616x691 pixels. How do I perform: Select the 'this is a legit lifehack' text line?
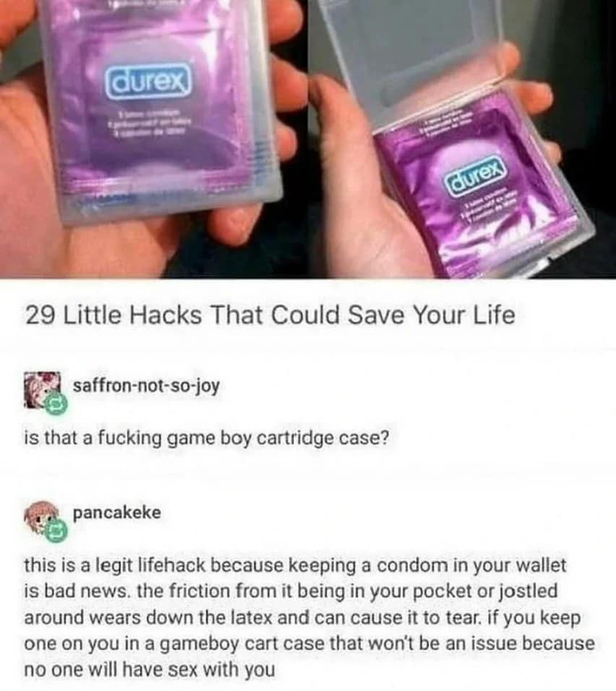(115, 565)
